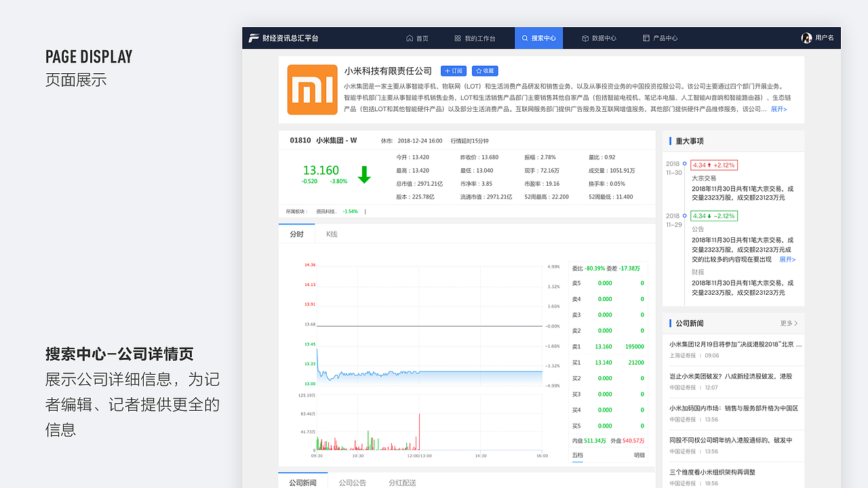Click the 2018 11-30 timeline marker dot
Viewport: 868px width, 488px height.
pos(685,164)
